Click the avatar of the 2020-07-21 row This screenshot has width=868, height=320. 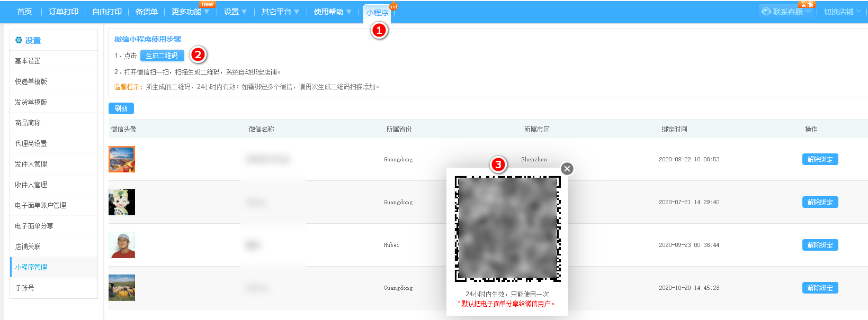point(122,202)
